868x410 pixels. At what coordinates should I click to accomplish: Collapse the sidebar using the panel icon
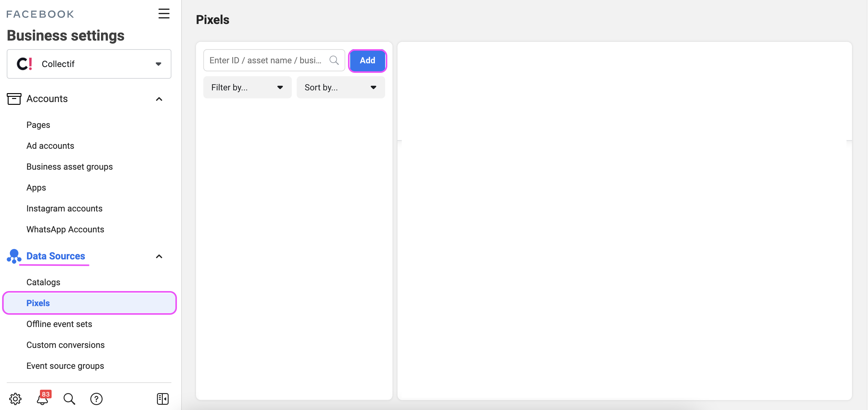(x=162, y=399)
